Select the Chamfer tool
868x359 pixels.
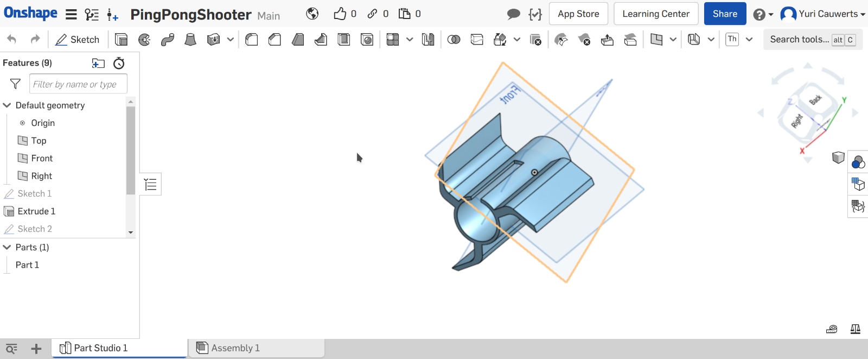click(x=275, y=39)
